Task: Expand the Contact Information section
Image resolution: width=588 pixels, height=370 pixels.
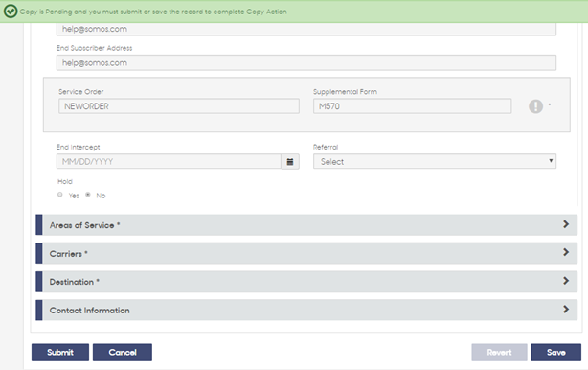Action: click(x=306, y=310)
